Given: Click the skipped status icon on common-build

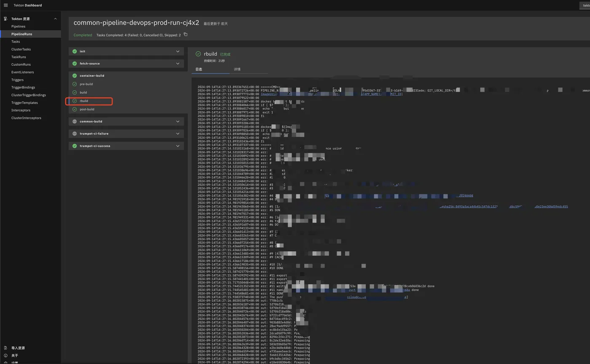Looking at the screenshot, I should (x=75, y=121).
